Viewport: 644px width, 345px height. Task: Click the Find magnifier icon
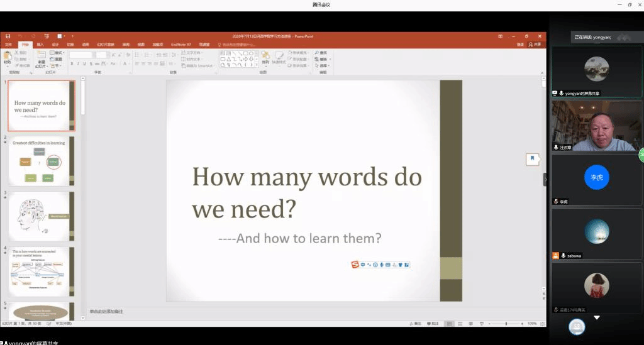click(x=318, y=53)
